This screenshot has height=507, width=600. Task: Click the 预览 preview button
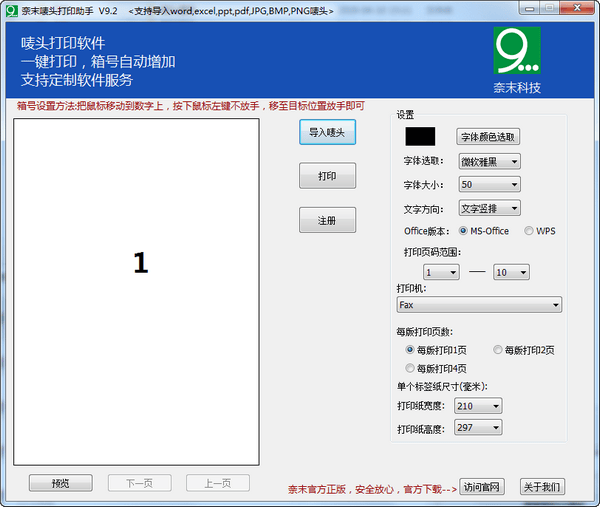pos(61,483)
